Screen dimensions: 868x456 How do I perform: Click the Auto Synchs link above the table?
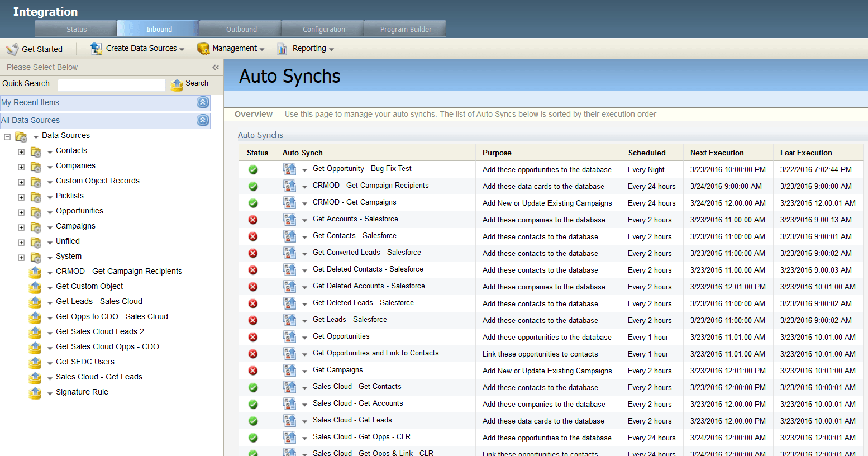(x=260, y=135)
